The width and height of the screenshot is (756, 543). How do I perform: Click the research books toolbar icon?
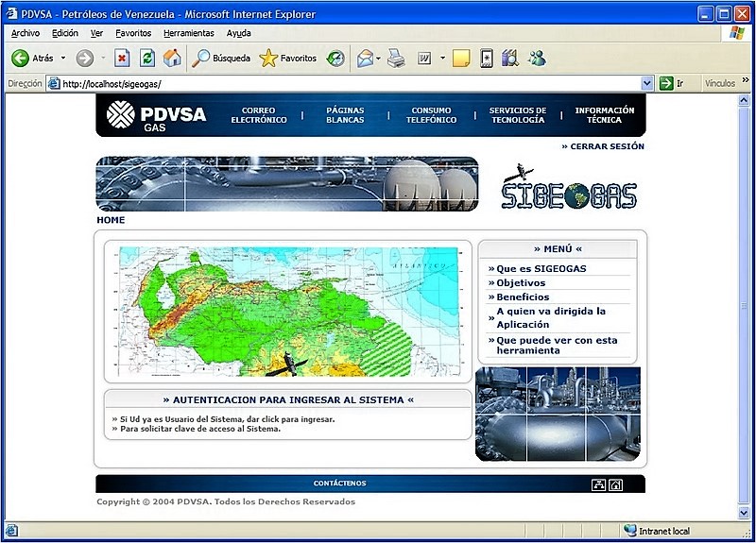tap(510, 59)
